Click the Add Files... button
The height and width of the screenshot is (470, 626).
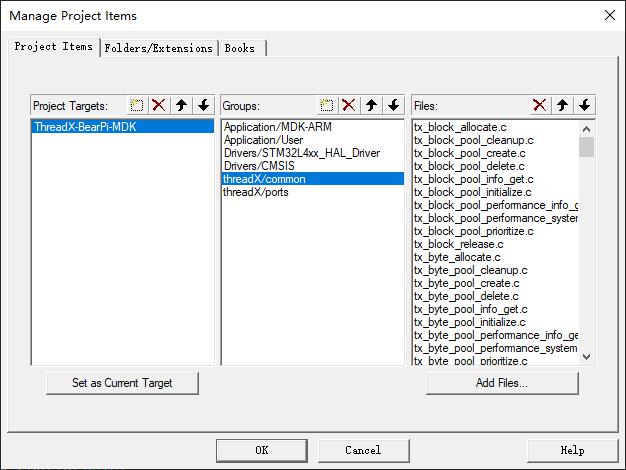click(502, 383)
